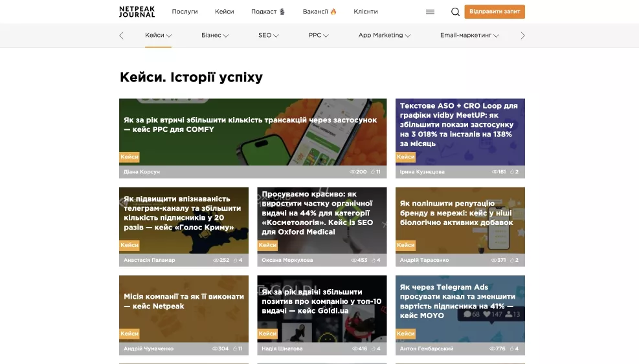Open the COMFY PPC case article title
This screenshot has width=639, height=364.
tap(250, 125)
